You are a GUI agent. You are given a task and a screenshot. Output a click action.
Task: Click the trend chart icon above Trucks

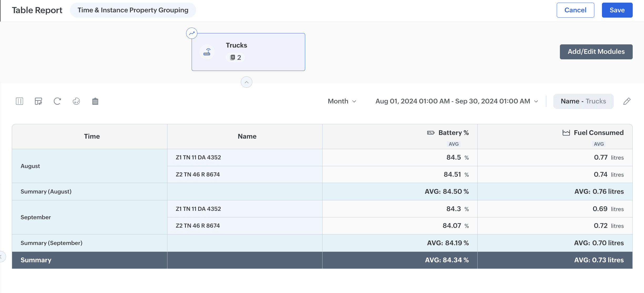pyautogui.click(x=192, y=33)
